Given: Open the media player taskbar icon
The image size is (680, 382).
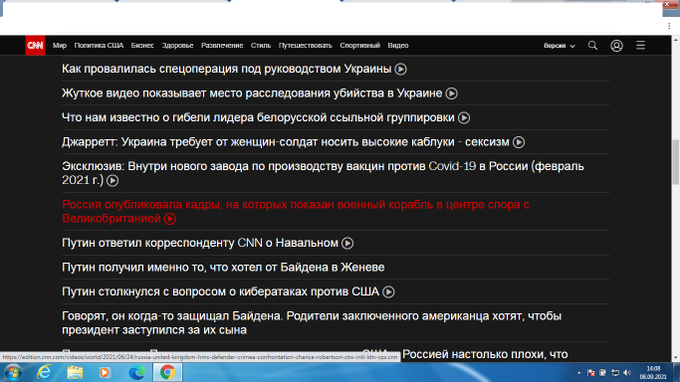Looking at the screenshot, I should pos(105,372).
